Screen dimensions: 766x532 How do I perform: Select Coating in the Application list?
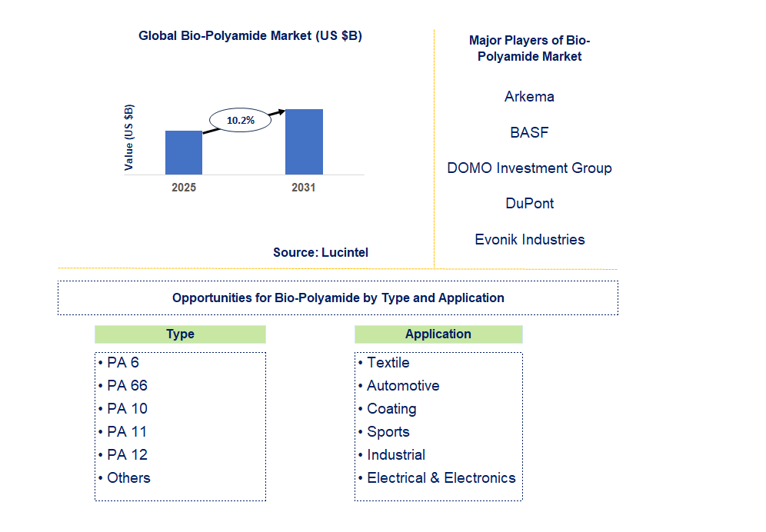coord(391,409)
